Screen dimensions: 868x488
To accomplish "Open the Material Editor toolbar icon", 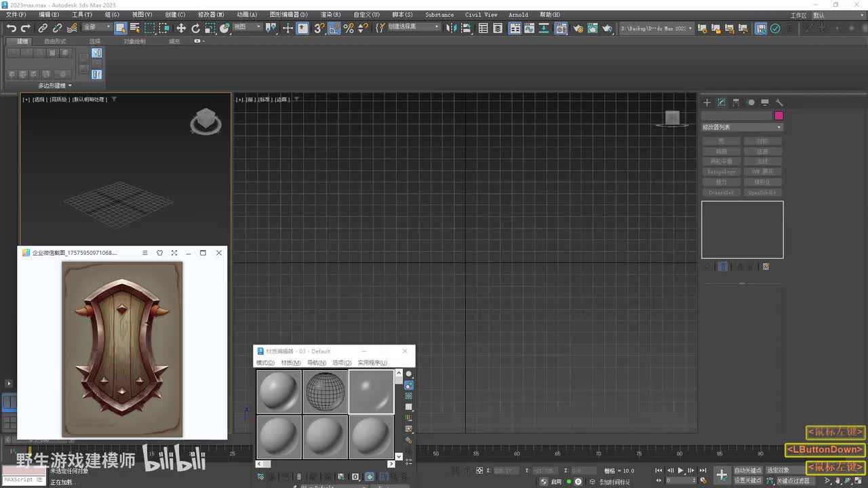I will pos(561,28).
